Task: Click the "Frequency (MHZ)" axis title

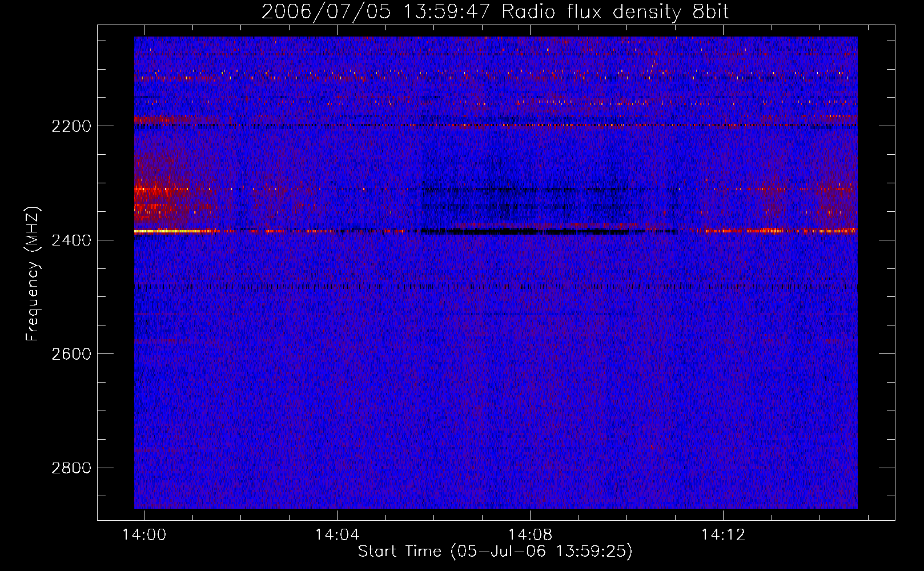Action: 33,274
